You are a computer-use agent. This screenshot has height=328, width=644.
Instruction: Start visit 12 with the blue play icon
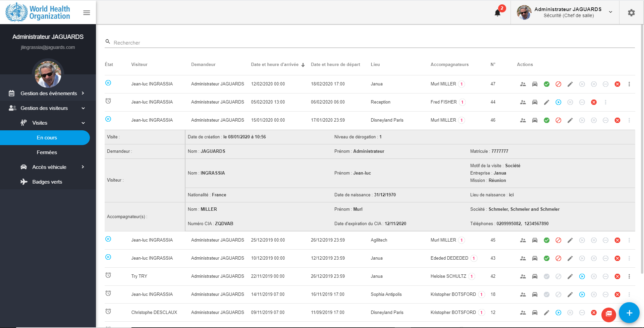pos(558,313)
